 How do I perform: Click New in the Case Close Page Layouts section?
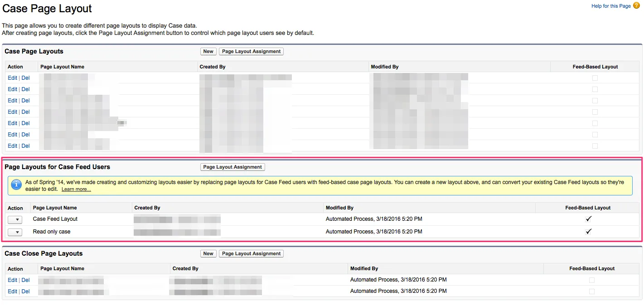(208, 254)
